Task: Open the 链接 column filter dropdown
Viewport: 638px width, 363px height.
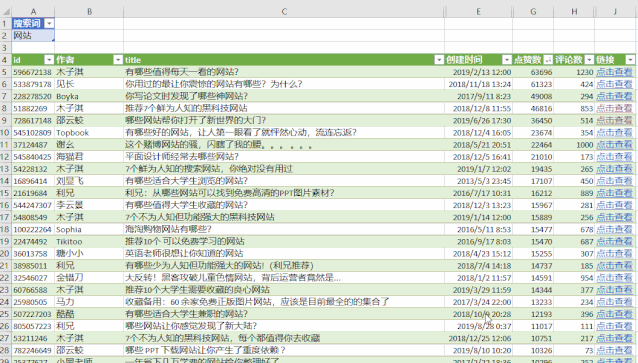Action: (x=630, y=60)
